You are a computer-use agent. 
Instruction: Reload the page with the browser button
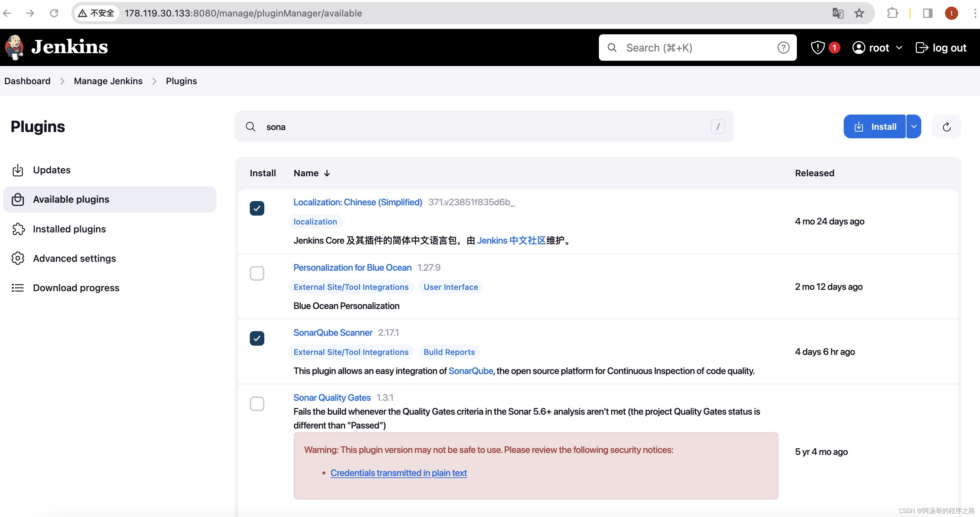tap(54, 13)
